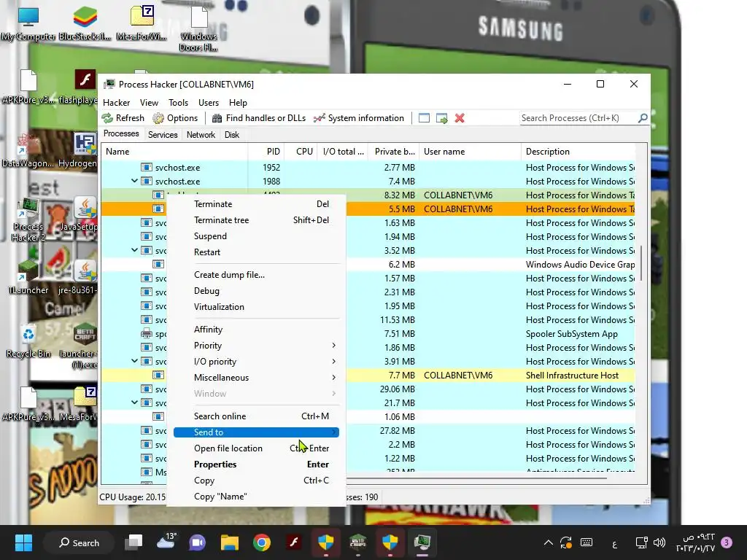Screen dimensions: 747x560
Task: Sort by the User name column header
Action: coord(471,152)
